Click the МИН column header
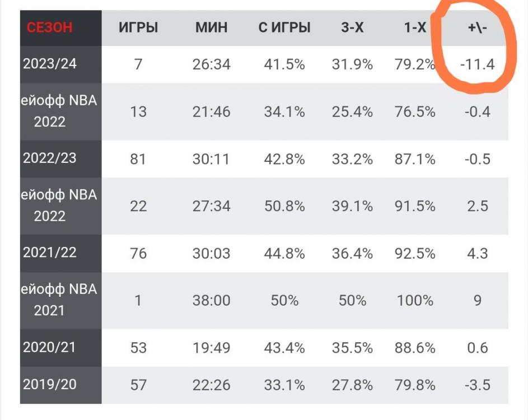 click(x=213, y=27)
